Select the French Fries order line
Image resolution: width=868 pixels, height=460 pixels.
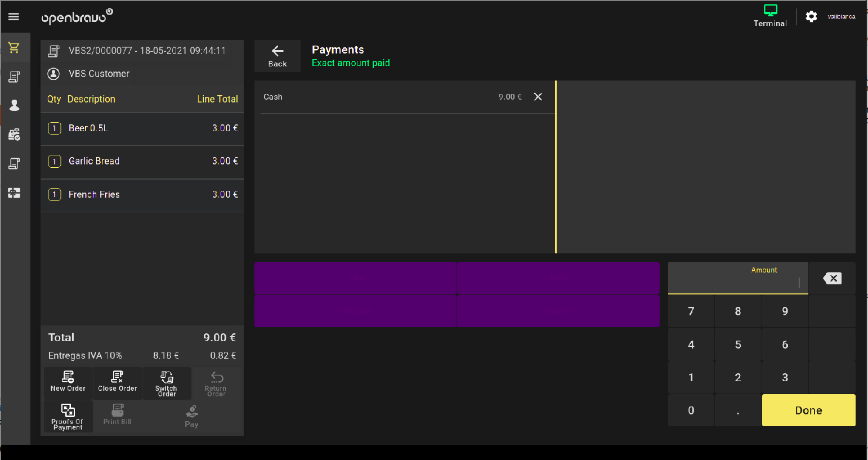(x=142, y=195)
